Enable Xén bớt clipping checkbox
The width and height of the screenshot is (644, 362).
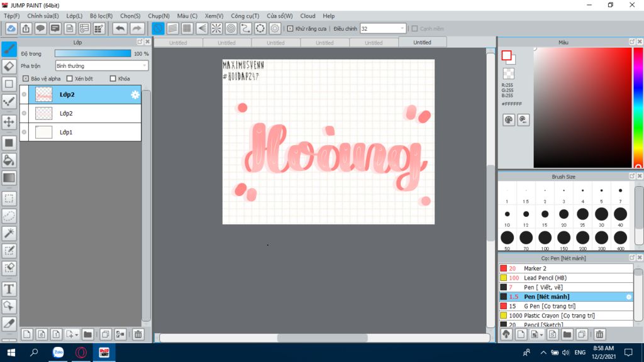(69, 79)
